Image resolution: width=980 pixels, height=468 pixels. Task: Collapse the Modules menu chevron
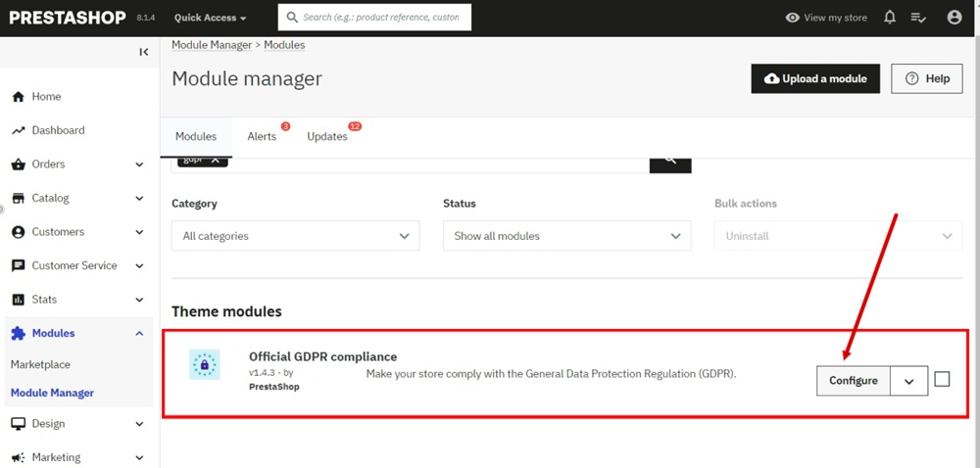pos(139,333)
